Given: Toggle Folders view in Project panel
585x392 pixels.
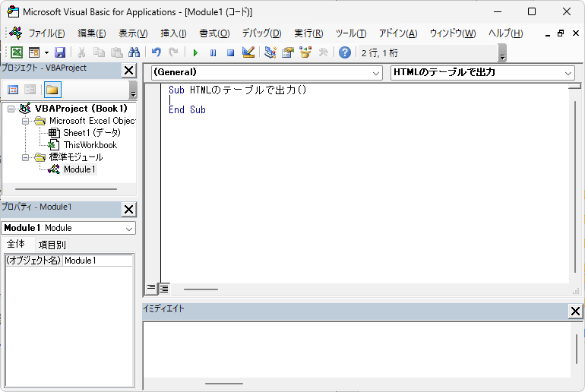Looking at the screenshot, I should point(52,90).
